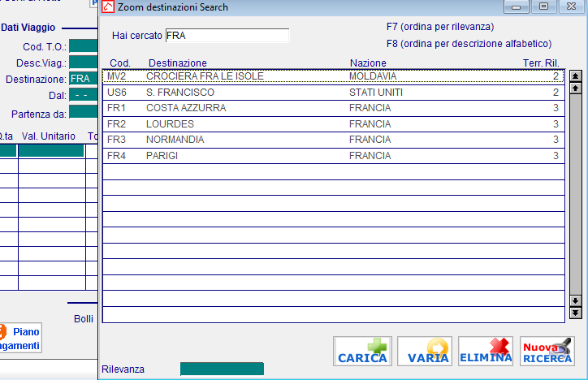Click F8 ordina per descrizione alfabetico option
Image resolution: width=588 pixels, height=380 pixels.
click(x=469, y=44)
